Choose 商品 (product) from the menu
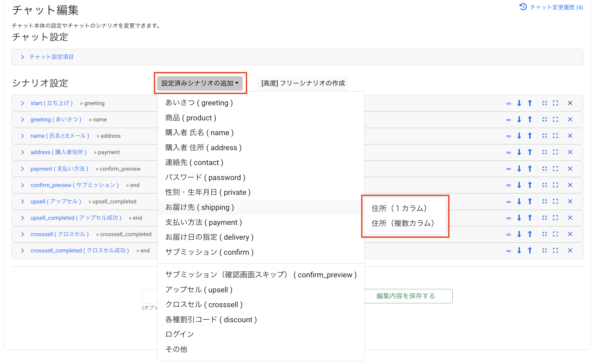This screenshot has width=594, height=364. (x=261, y=118)
